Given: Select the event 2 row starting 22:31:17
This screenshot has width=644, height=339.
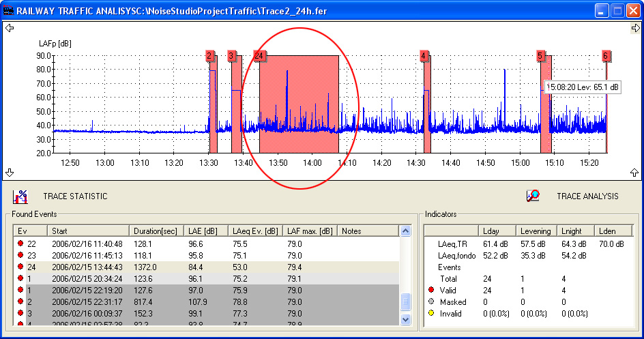Looking at the screenshot, I should (x=206, y=301).
